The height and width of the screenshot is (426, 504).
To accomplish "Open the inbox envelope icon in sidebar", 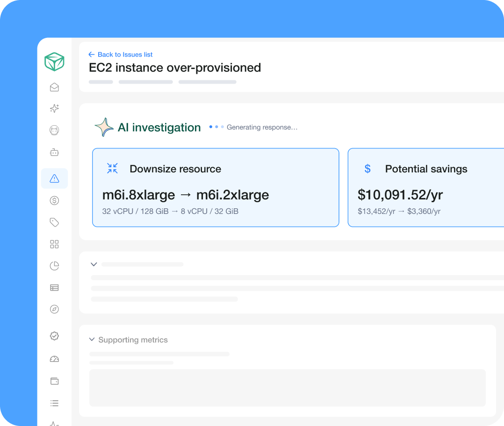I will [x=54, y=87].
